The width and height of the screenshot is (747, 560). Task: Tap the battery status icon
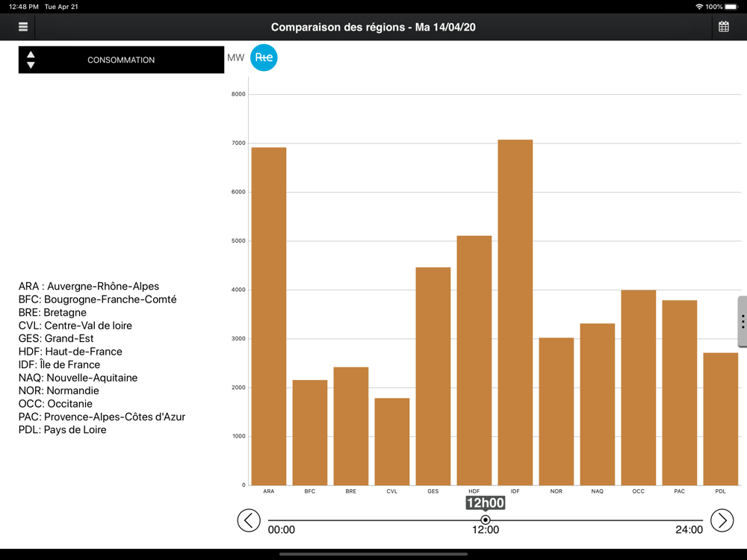click(731, 7)
